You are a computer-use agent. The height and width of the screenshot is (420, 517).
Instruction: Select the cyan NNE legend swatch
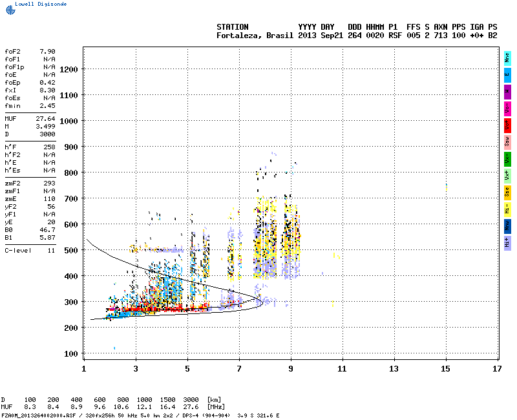tap(507, 59)
